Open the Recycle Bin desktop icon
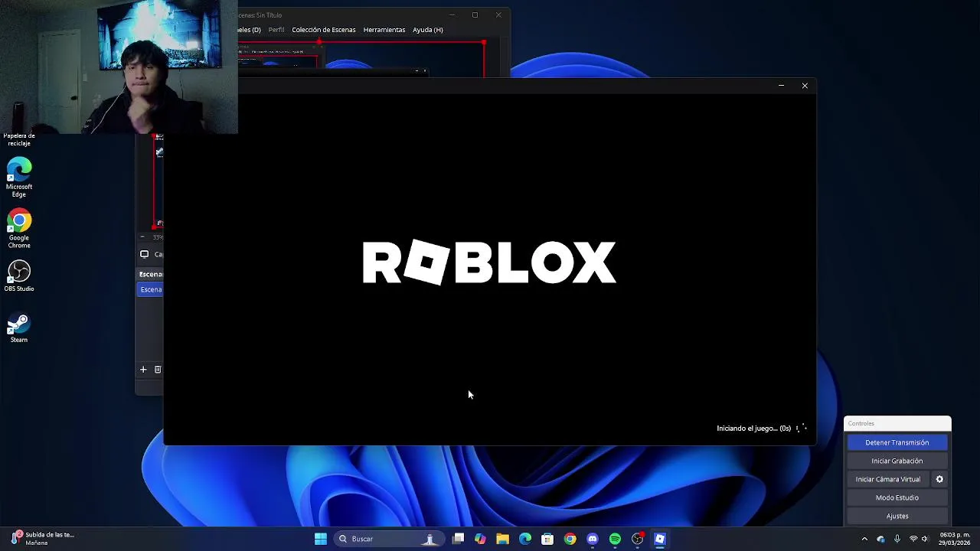Screen dimensions: 980x551 click(19, 138)
